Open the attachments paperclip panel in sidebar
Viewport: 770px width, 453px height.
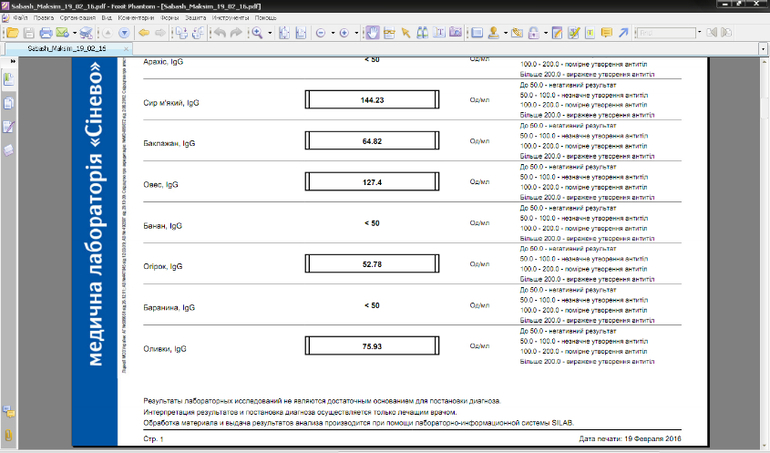[9, 436]
